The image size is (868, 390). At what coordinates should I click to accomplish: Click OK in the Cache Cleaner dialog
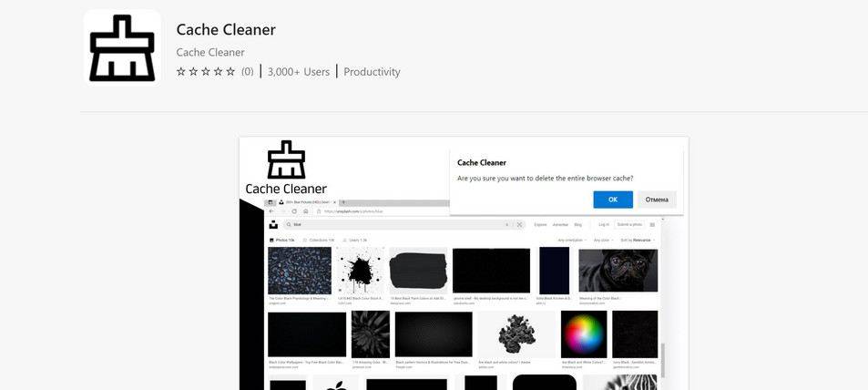(x=613, y=200)
